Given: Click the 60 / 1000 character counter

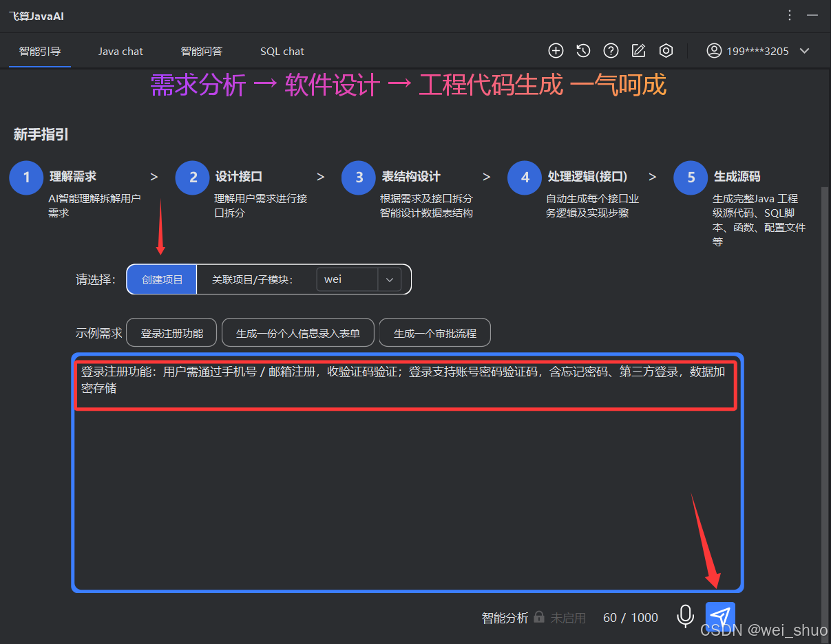Looking at the screenshot, I should (x=631, y=618).
